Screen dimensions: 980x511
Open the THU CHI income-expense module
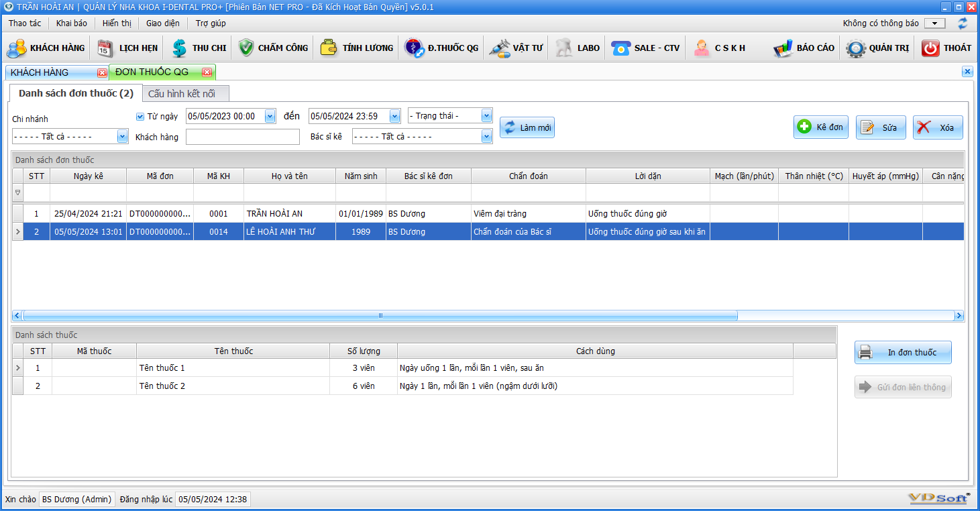(x=199, y=48)
